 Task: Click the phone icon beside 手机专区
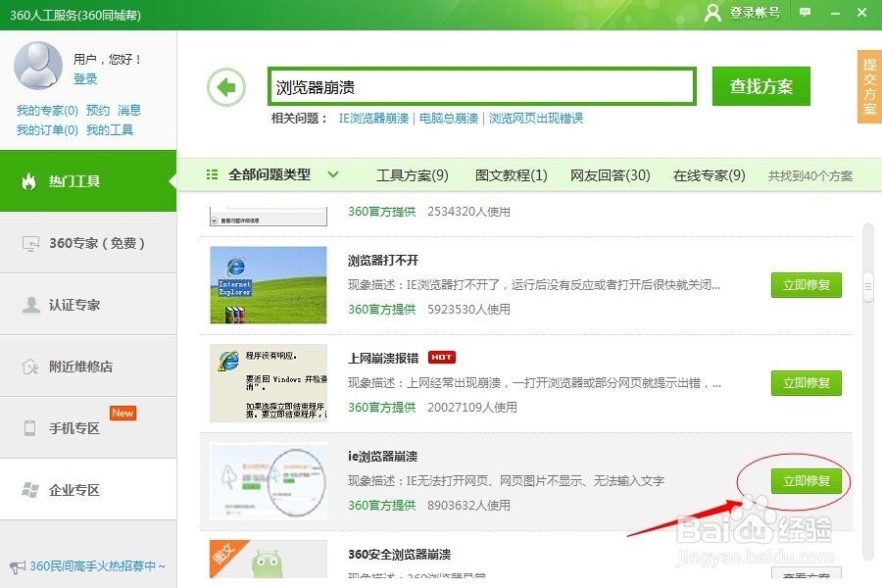point(29,428)
